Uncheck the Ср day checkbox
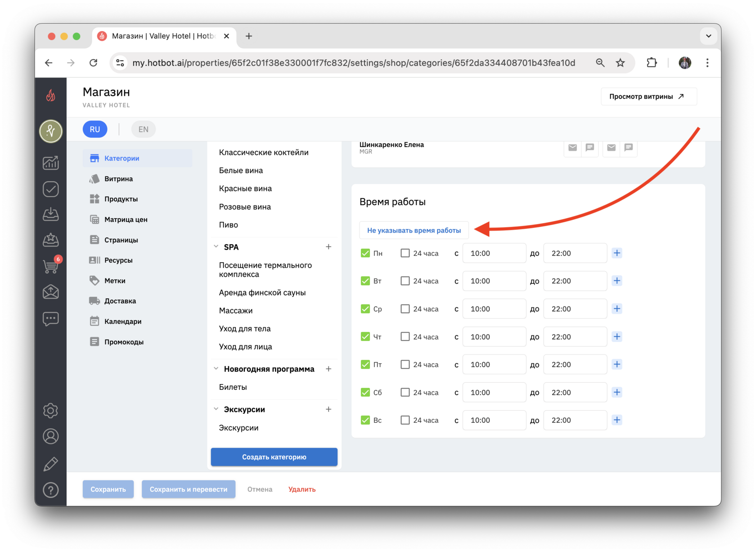 click(x=365, y=309)
